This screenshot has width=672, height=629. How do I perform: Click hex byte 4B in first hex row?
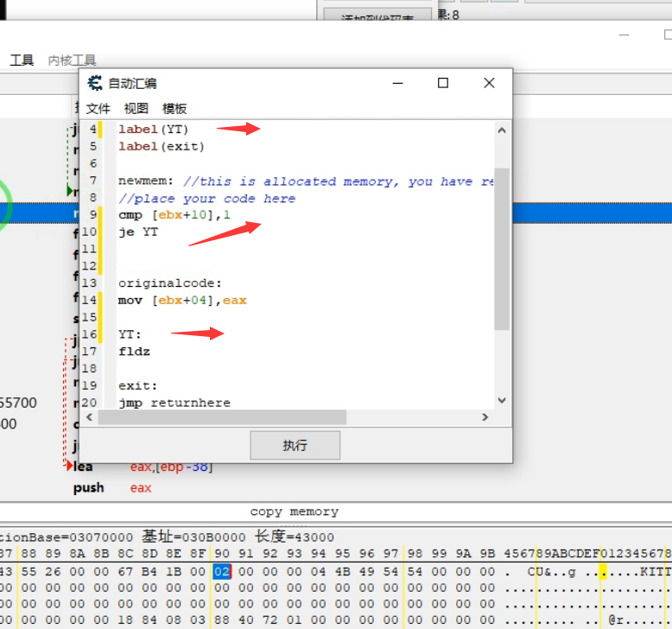coord(342,572)
